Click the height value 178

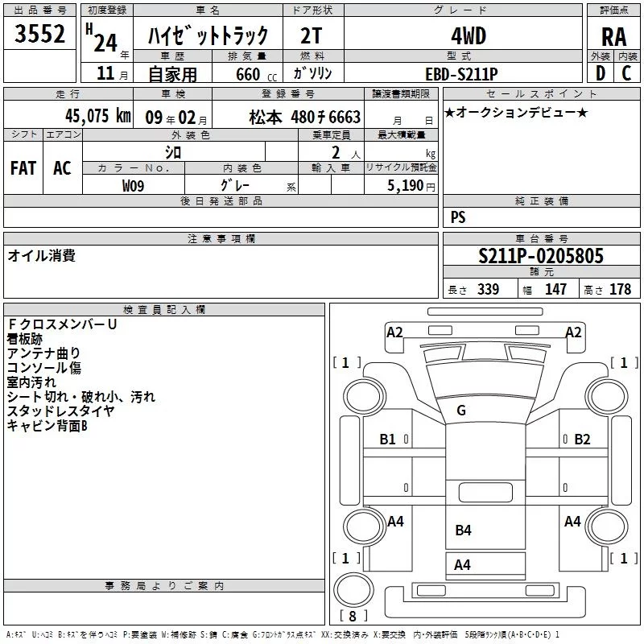pyautogui.click(x=620, y=289)
